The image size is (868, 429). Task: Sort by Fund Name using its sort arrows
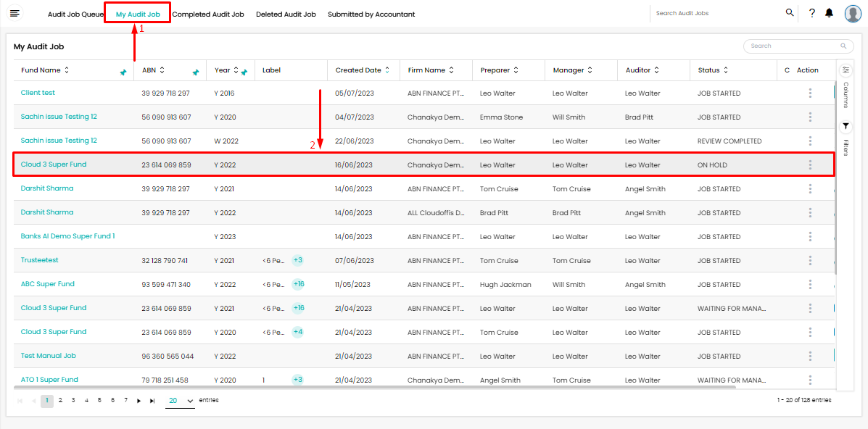click(67, 70)
